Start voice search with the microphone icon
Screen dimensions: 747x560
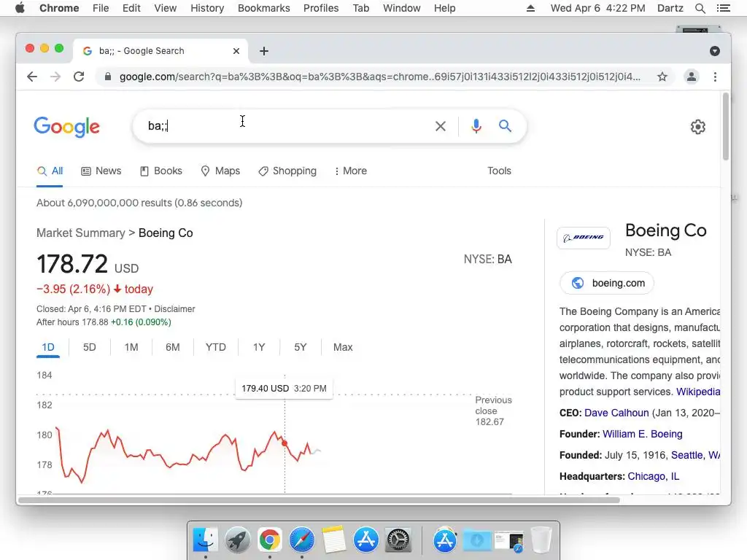pos(476,126)
